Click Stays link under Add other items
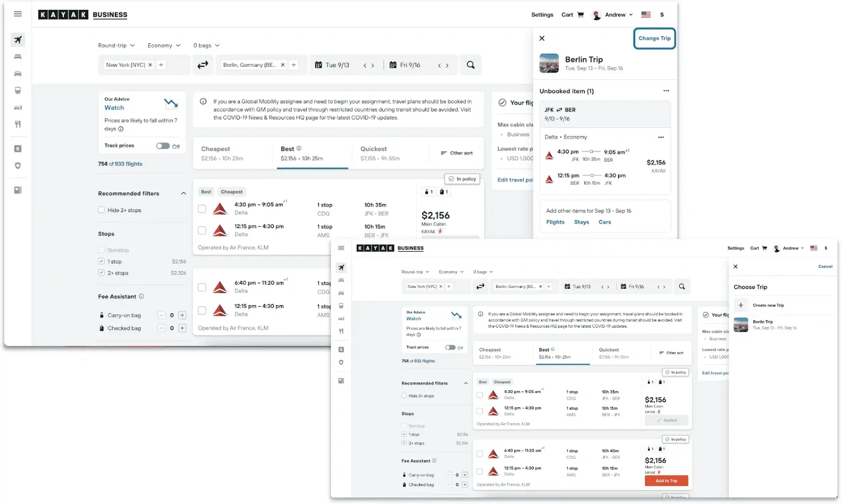The image size is (843, 504). click(x=581, y=222)
